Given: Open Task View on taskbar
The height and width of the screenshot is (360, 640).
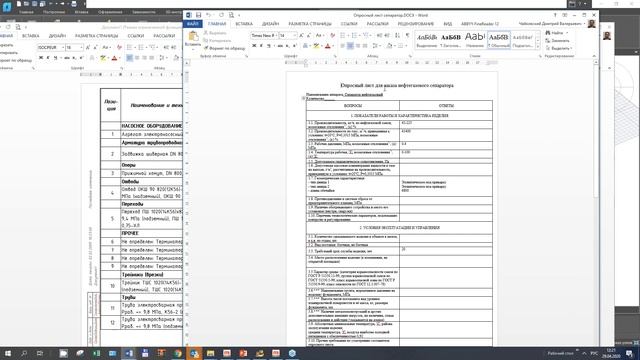Looking at the screenshot, I should [x=40, y=353].
